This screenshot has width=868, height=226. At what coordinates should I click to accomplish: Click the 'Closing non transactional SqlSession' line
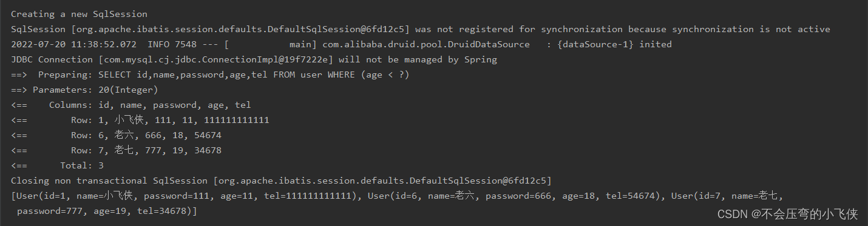pos(281,181)
